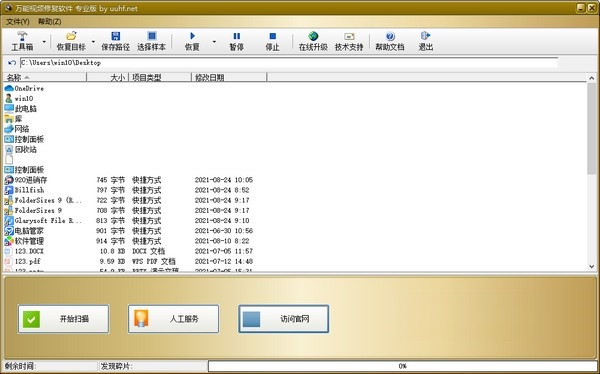
Task: Open the 文件(Y) menu
Action: pos(18,21)
